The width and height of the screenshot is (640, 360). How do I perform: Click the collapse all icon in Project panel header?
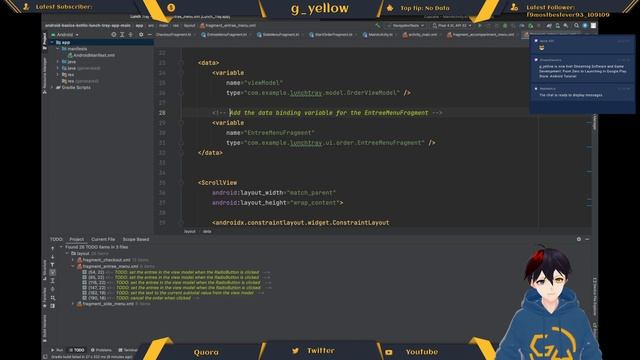[131, 35]
